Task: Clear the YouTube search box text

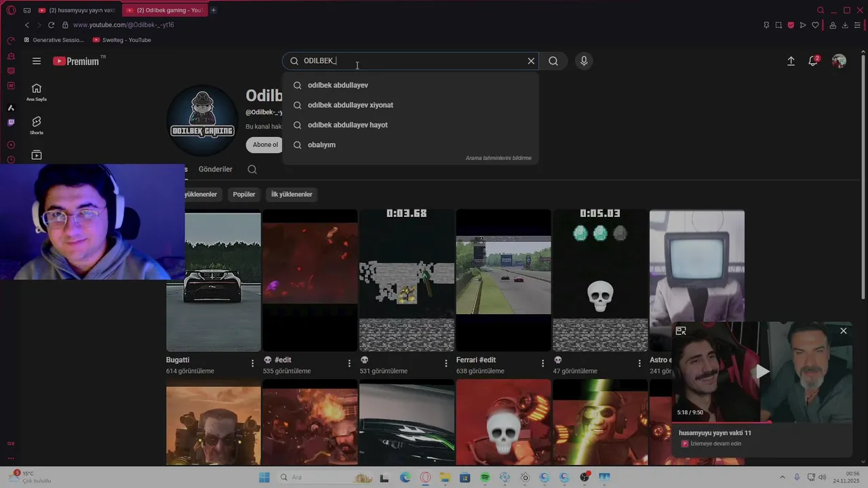Action: pyautogui.click(x=531, y=61)
